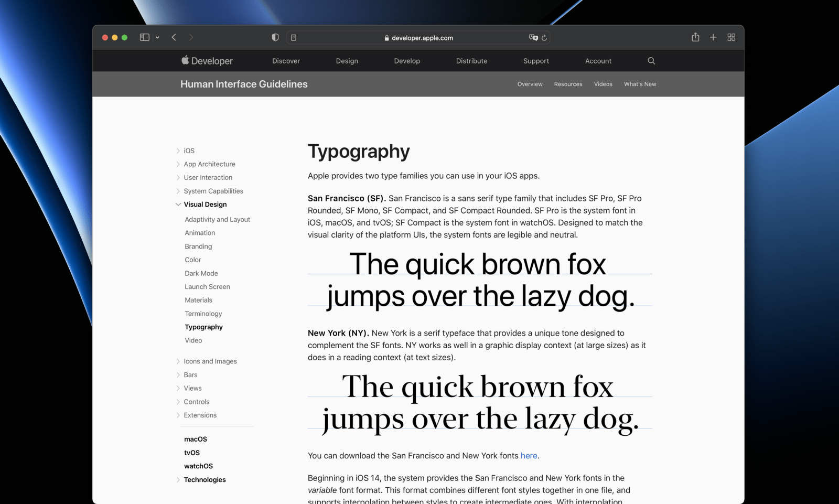Toggle the Safari sidebar button

coord(145,37)
